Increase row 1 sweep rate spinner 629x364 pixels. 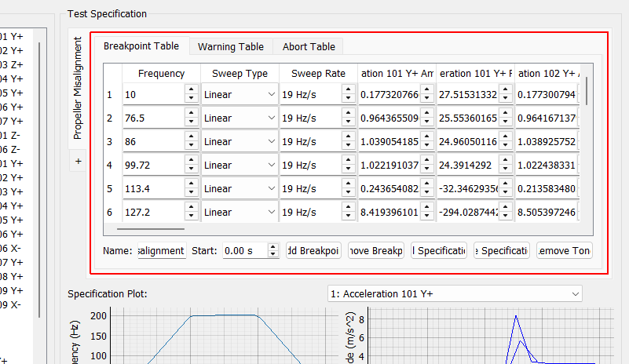point(348,89)
